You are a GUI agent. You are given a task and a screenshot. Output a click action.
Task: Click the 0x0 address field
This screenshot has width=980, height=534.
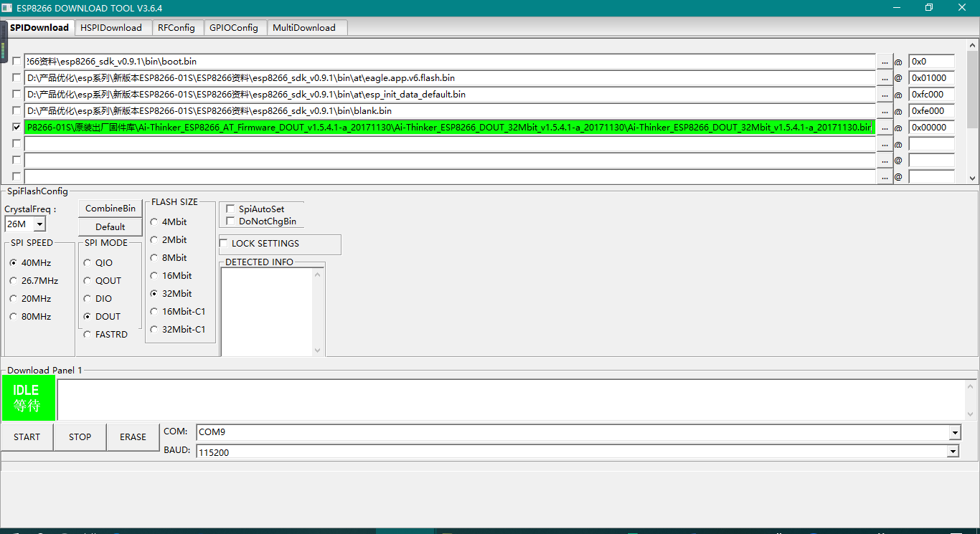(x=931, y=62)
